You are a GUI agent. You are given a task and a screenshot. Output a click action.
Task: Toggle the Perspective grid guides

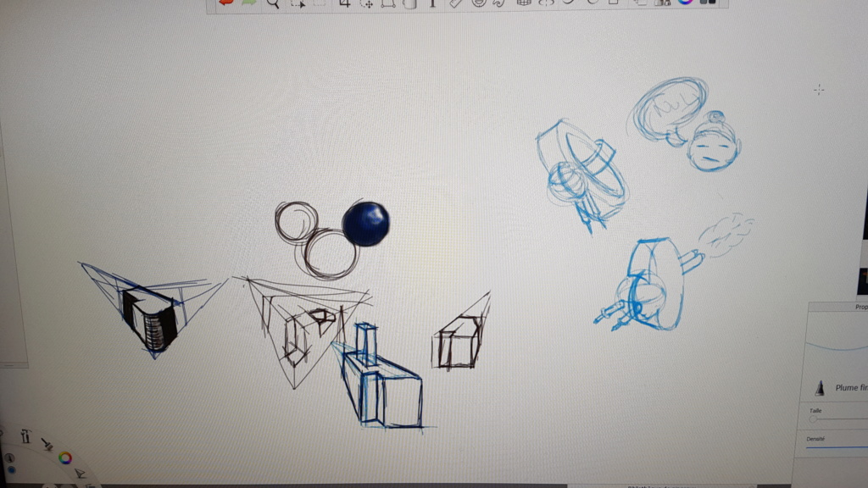pyautogui.click(x=524, y=3)
